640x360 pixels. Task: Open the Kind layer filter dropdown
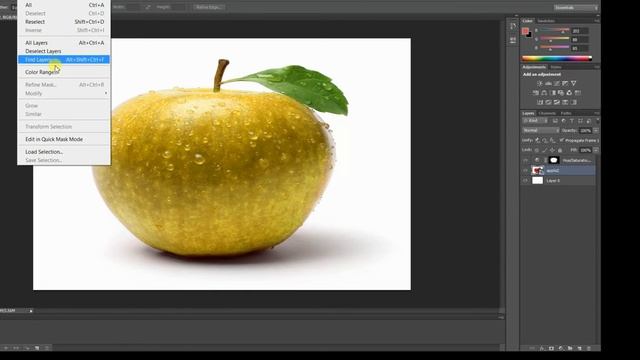[535, 121]
